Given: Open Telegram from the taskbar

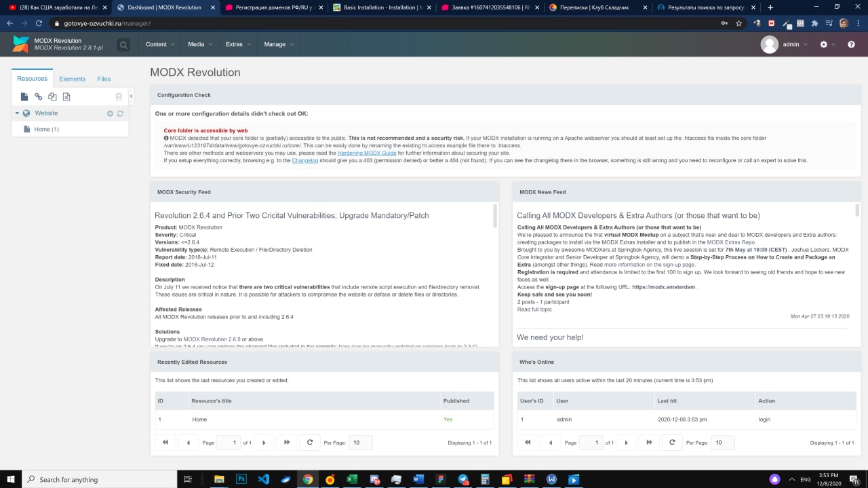Looking at the screenshot, I should pyautogui.click(x=463, y=479).
